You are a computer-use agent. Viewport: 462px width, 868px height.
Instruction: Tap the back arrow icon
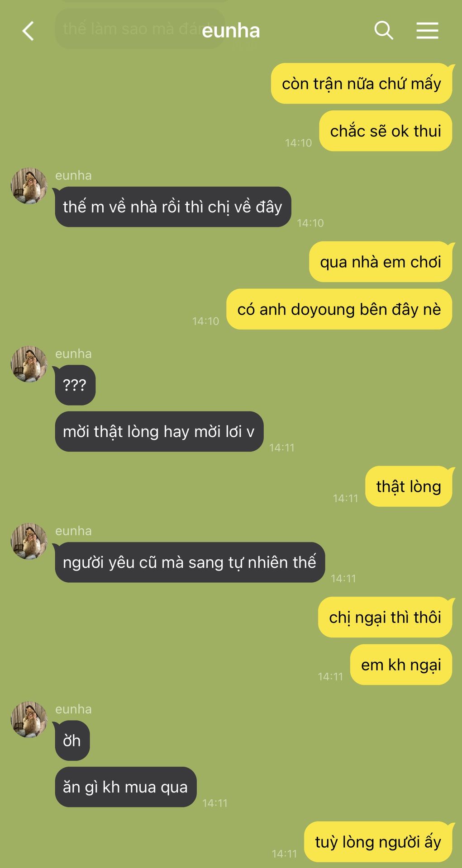[x=28, y=31]
